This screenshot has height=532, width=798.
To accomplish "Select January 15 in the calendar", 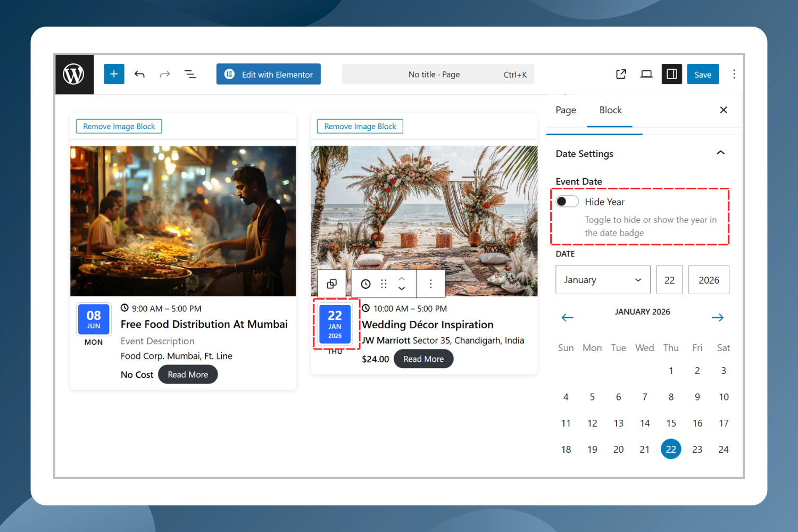I will coord(671,423).
